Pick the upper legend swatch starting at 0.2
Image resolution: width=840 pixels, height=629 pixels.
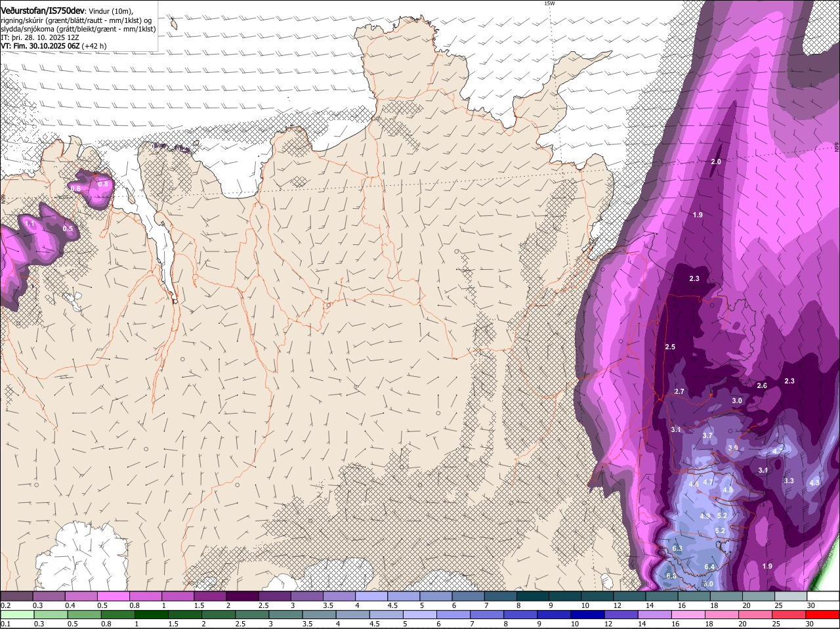[x=16, y=596]
